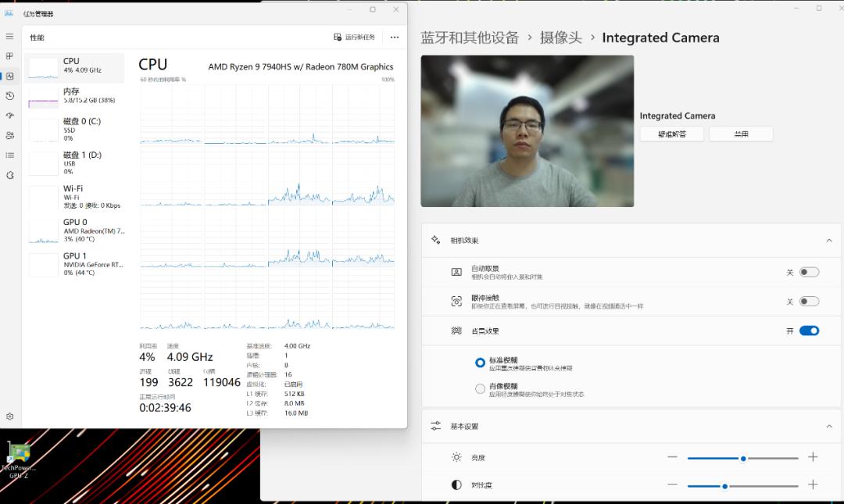Turn off 背景效果 background effects
Screen dimensions: 844x504
(x=808, y=331)
